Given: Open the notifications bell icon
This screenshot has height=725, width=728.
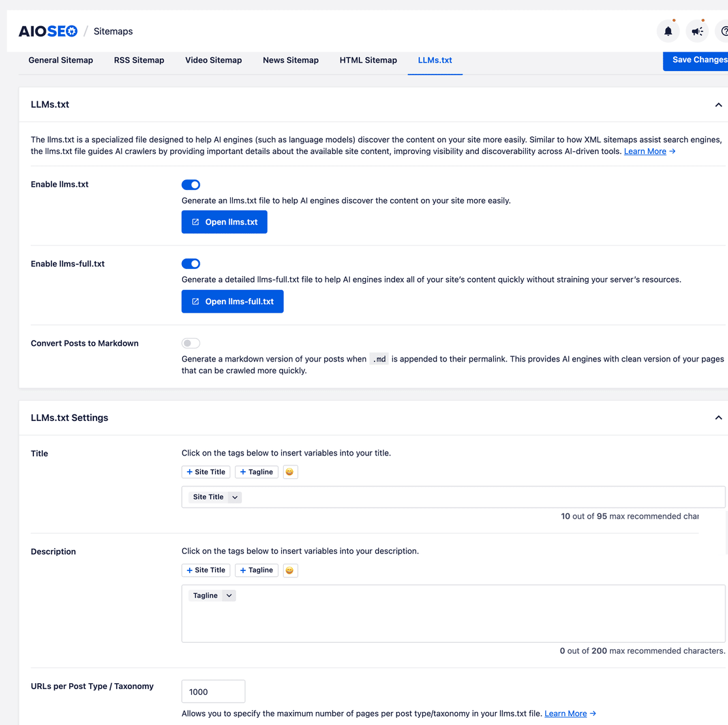Looking at the screenshot, I should click(667, 31).
